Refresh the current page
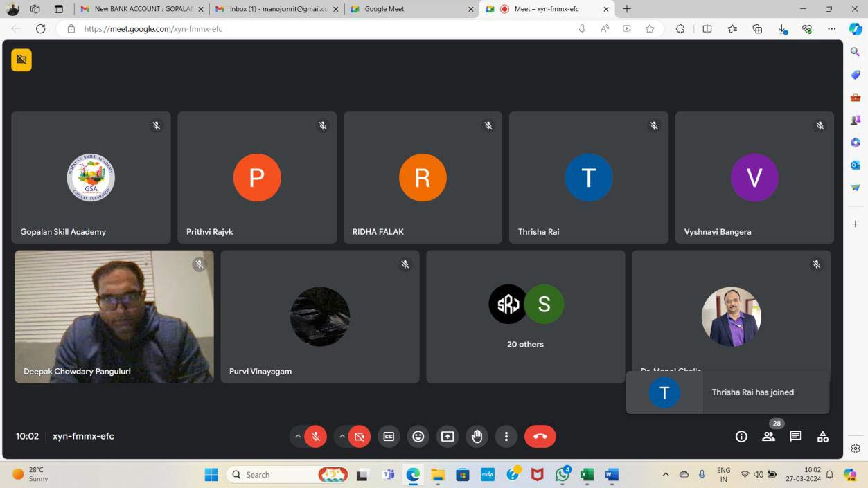 [40, 28]
